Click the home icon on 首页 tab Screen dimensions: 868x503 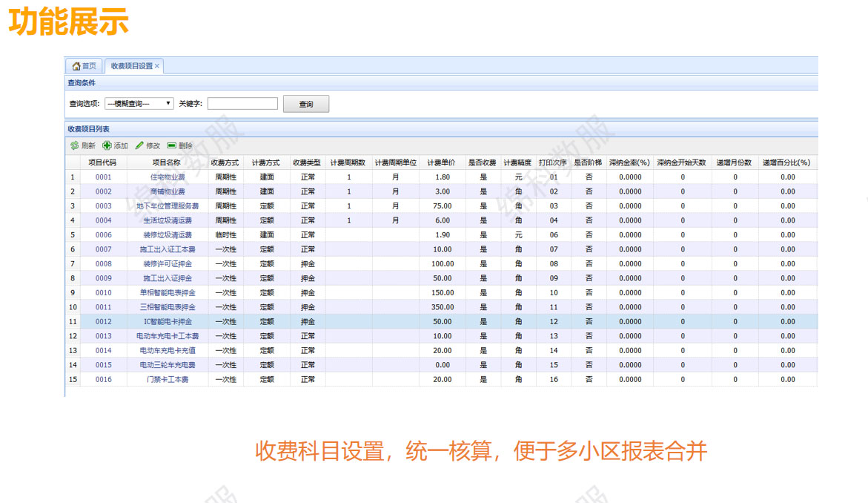pyautogui.click(x=76, y=66)
